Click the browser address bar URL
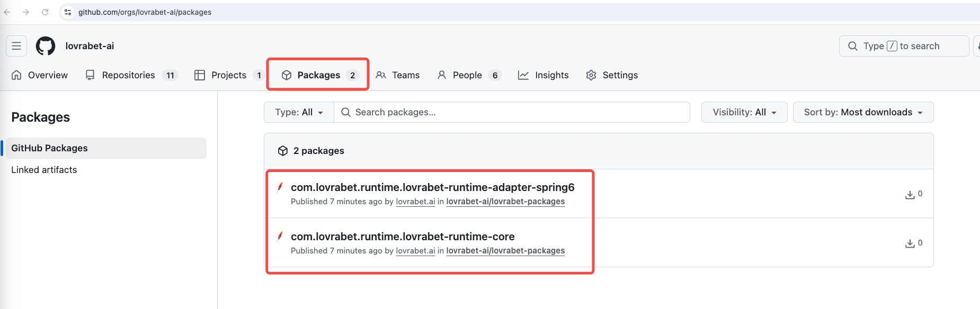The height and width of the screenshot is (309, 980). point(145,12)
